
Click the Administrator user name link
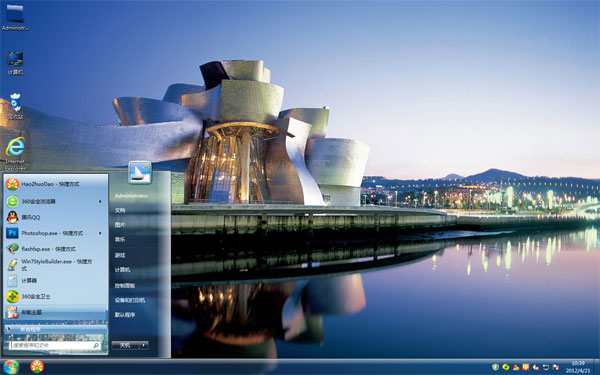[131, 196]
